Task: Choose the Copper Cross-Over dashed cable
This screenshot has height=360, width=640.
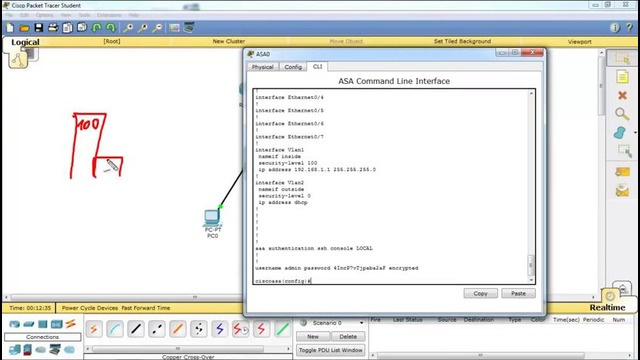Action: [157, 329]
